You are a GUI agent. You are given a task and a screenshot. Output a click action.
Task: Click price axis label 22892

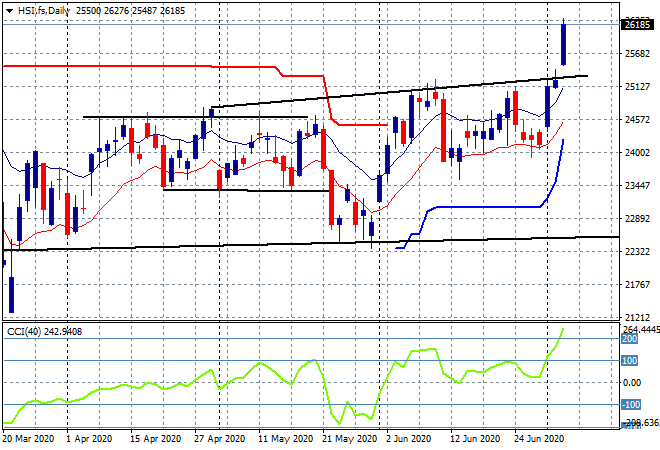click(x=638, y=218)
